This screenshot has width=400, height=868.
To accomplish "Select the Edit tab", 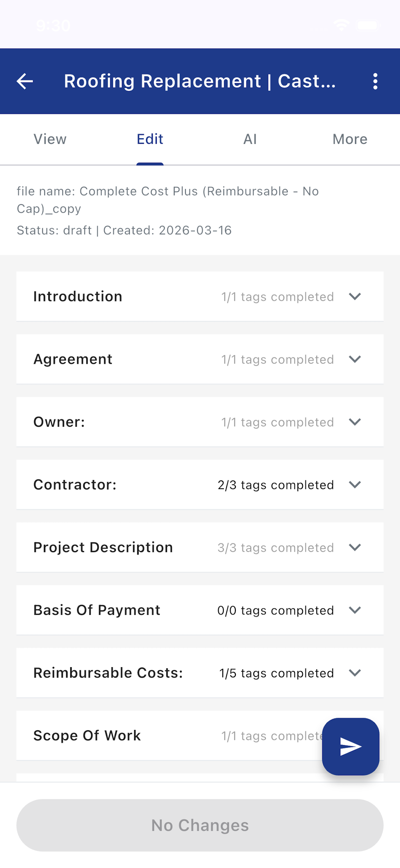I will pos(150,139).
